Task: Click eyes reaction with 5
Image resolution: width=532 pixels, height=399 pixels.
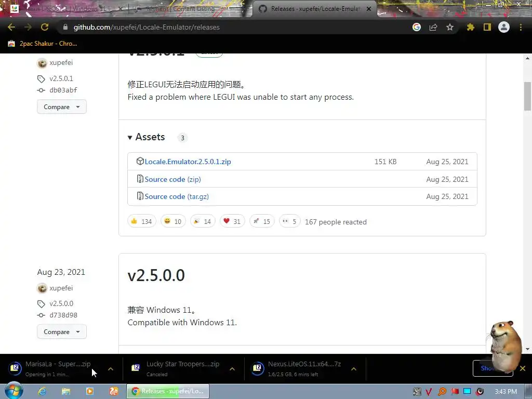Action: [x=289, y=221]
